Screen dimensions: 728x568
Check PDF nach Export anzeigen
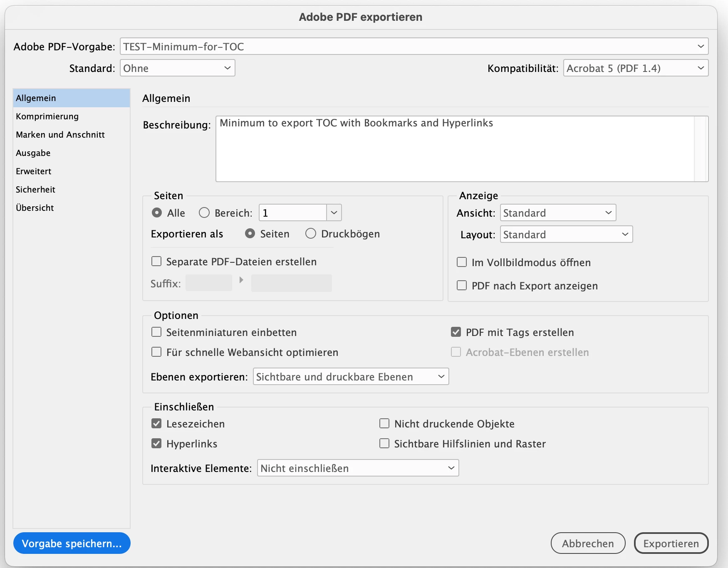coord(462,285)
